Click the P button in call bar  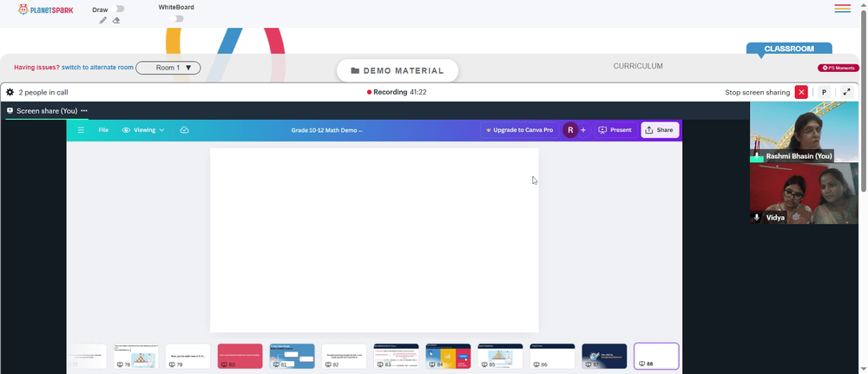[825, 92]
